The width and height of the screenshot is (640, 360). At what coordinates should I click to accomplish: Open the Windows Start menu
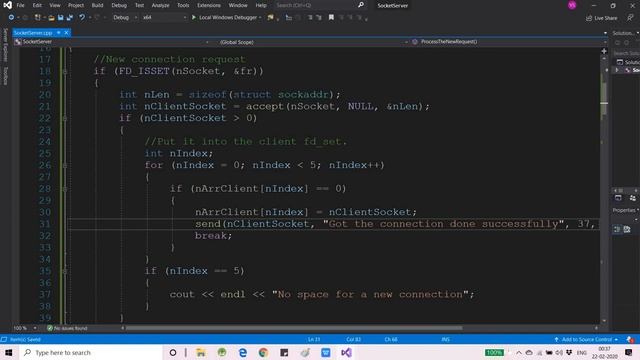[9, 352]
